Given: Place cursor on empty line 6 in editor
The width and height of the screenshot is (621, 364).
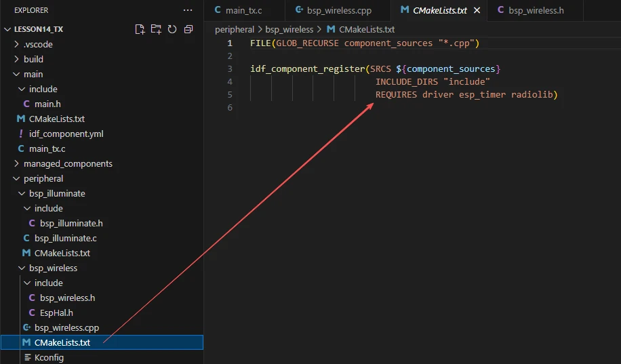Looking at the screenshot, I should [x=339, y=108].
